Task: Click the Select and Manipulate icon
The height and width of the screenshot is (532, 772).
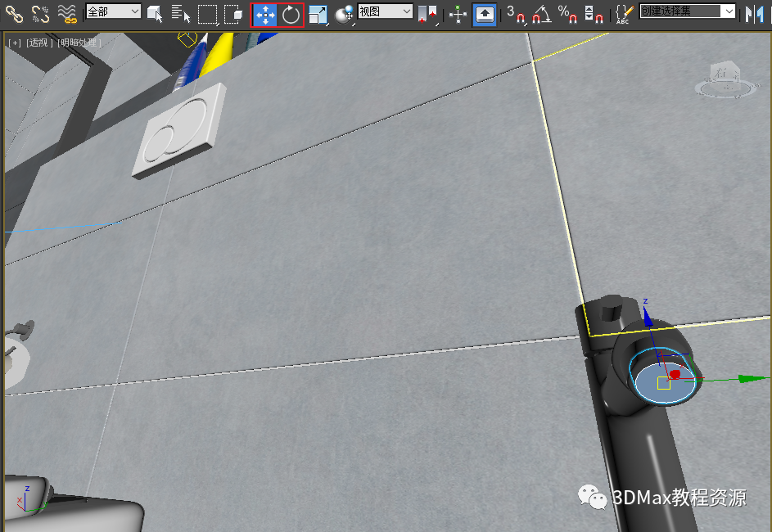Action: 458,15
